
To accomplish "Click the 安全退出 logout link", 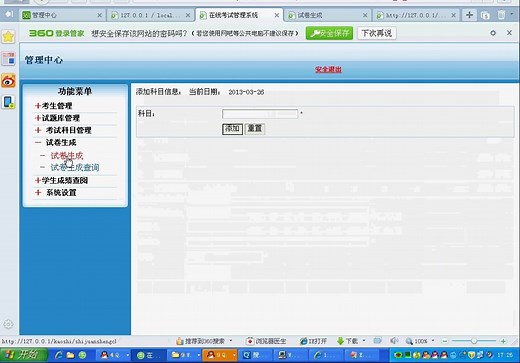I will pyautogui.click(x=328, y=69).
